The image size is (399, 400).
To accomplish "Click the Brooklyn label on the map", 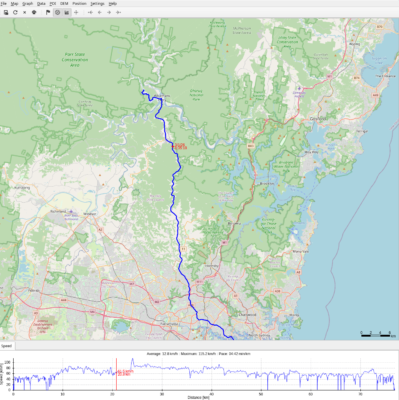I will 267,183.
